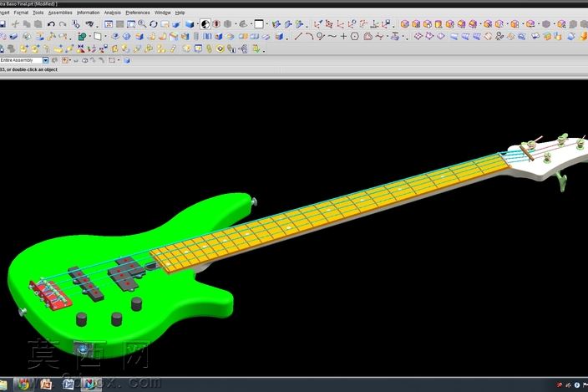The width and height of the screenshot is (588, 392).
Task: Open dropdown arrow beside shaded cube icon
Action: tap(198, 24)
